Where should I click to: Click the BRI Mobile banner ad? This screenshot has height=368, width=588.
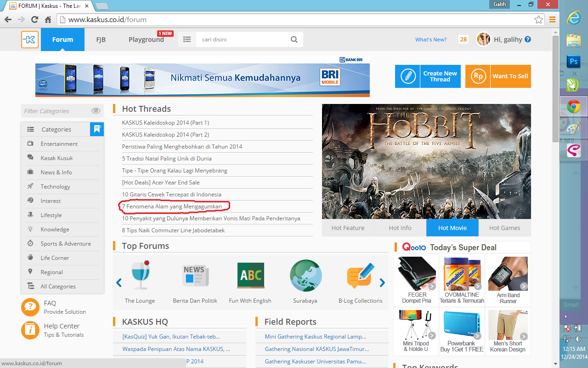tap(203, 76)
